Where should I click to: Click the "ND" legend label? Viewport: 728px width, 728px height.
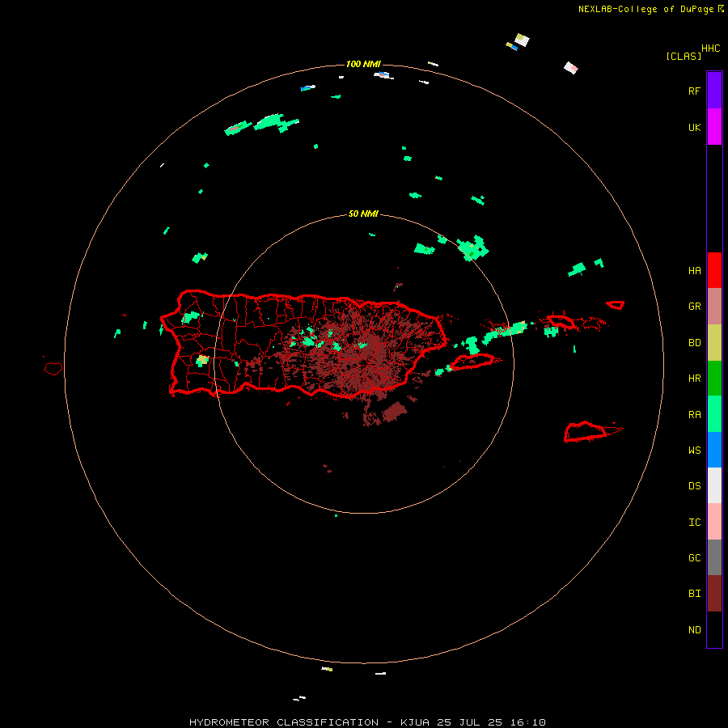click(x=694, y=630)
